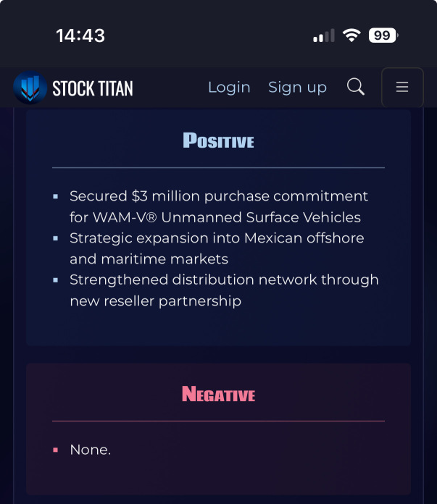437x504 pixels.
Task: Tap the blue bullet beside Strengthened distribution
Action: click(x=55, y=280)
